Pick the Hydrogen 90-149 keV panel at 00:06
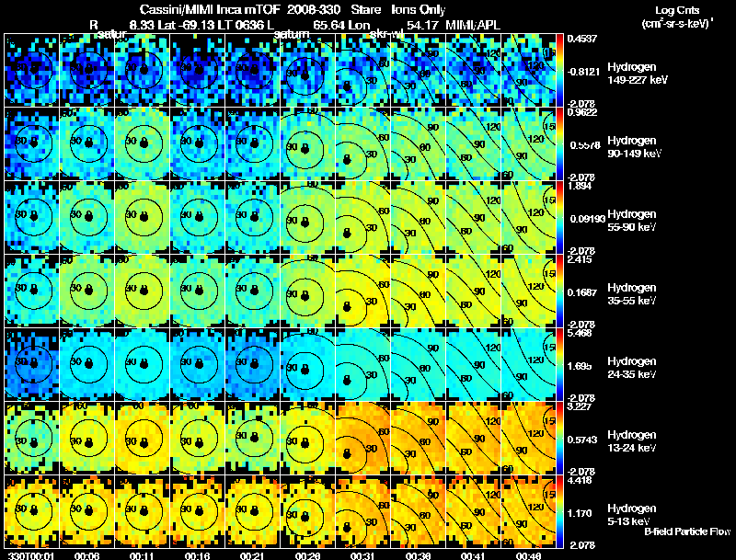 coord(86,144)
